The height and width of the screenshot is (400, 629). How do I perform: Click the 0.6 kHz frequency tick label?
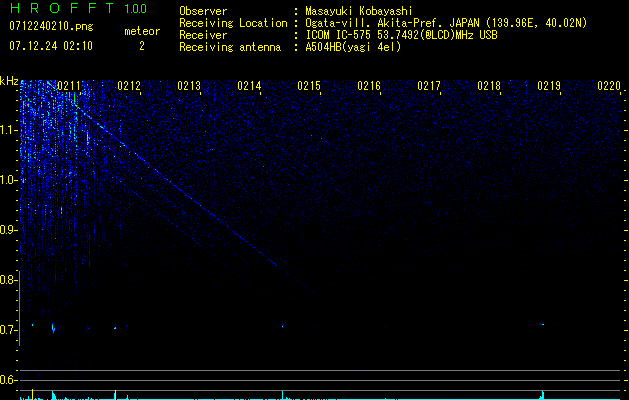pos(8,380)
